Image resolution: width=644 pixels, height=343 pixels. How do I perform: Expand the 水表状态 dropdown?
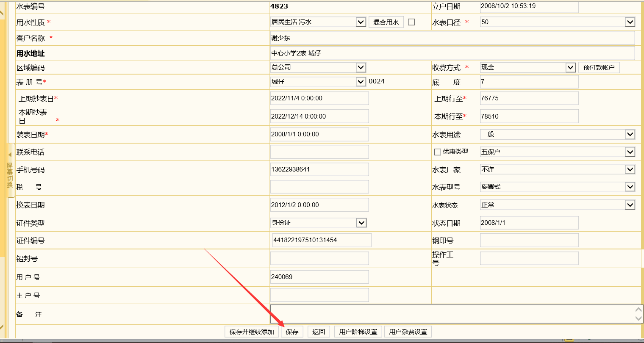pos(630,205)
